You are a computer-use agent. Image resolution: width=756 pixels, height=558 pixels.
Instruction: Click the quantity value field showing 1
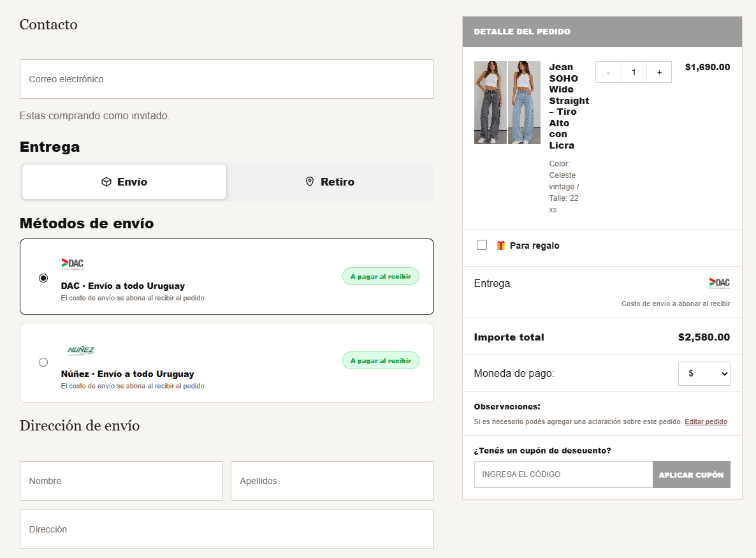[634, 72]
